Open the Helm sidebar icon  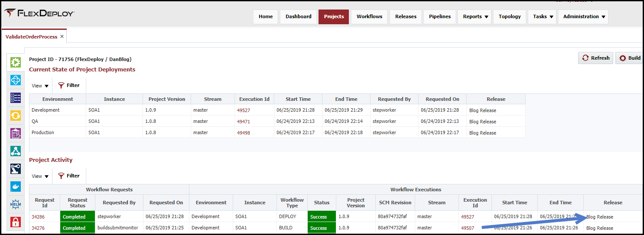16,204
